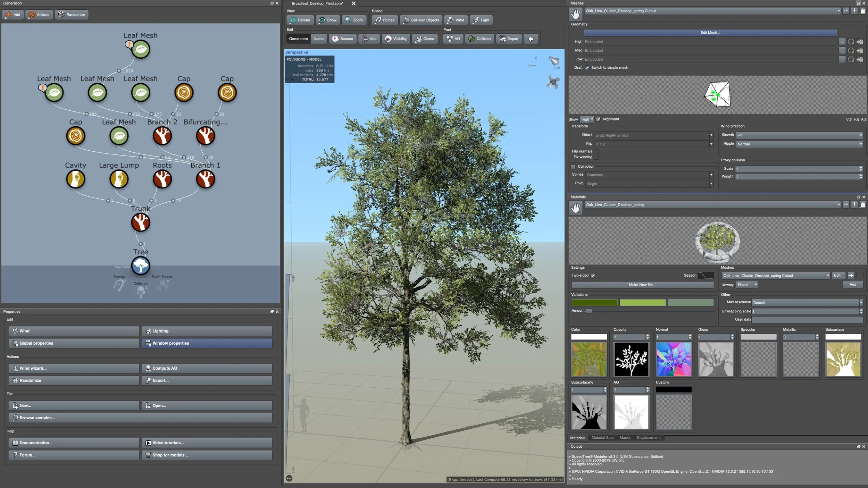The image size is (868, 488).
Task: Click the Edit Mesh button
Action: (x=710, y=33)
